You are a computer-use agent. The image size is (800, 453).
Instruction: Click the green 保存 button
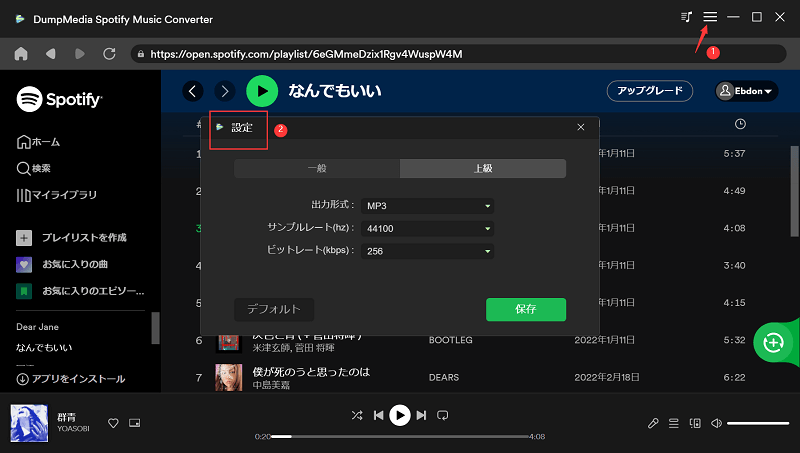click(526, 309)
